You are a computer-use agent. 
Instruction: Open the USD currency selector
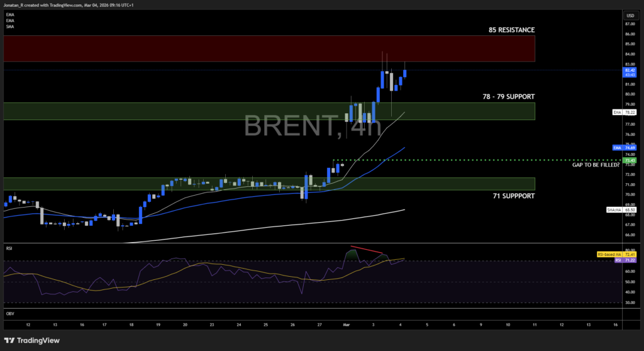pyautogui.click(x=630, y=16)
